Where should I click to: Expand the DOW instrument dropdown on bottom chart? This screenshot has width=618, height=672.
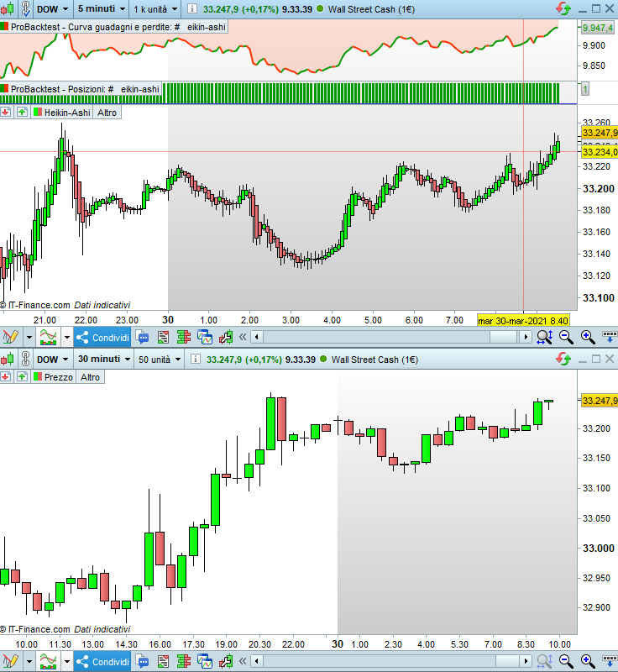52,360
